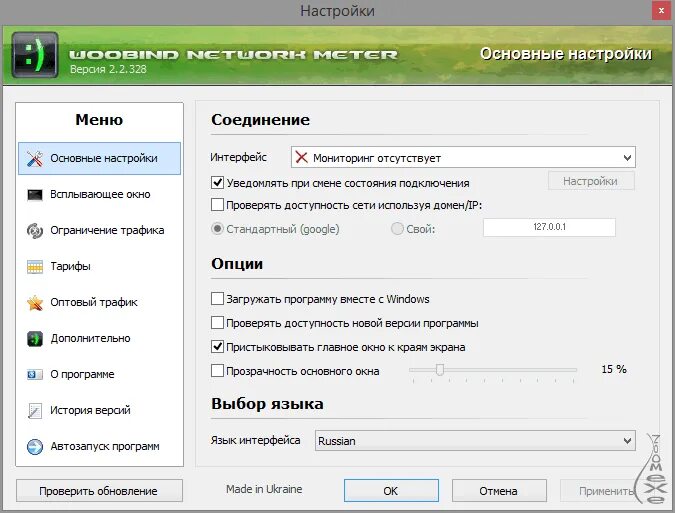
Task: Click the Применить button
Action: [x=606, y=491]
